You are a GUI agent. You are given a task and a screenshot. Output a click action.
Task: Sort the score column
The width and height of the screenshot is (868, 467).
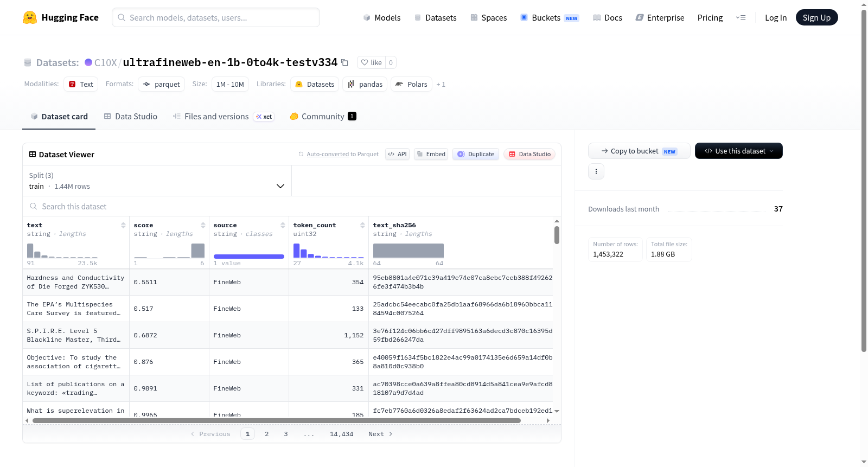click(203, 225)
